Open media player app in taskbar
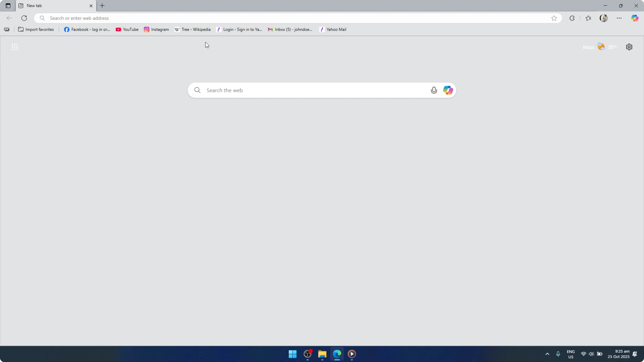This screenshot has width=644, height=362. tap(352, 354)
